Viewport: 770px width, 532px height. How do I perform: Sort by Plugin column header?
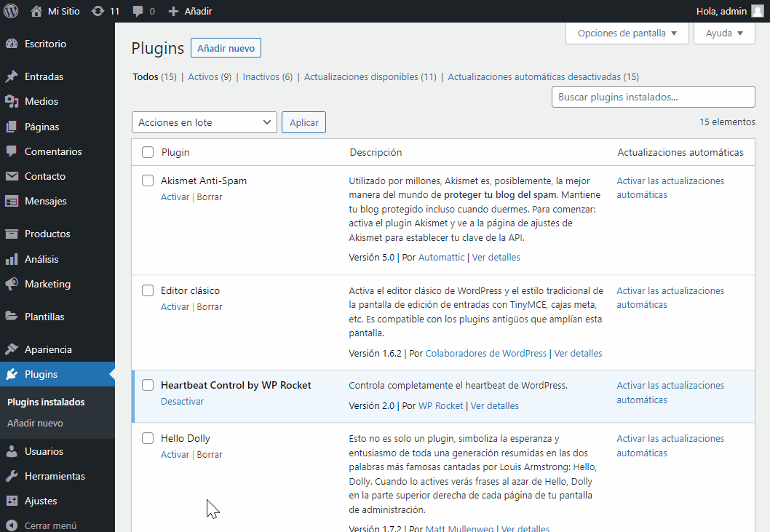pyautogui.click(x=175, y=152)
